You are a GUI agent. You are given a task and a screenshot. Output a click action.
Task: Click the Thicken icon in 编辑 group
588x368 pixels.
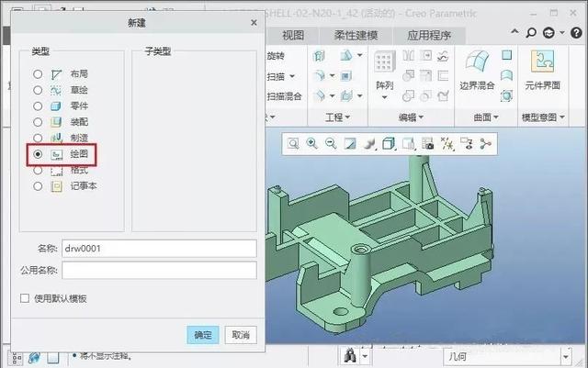coord(443,76)
